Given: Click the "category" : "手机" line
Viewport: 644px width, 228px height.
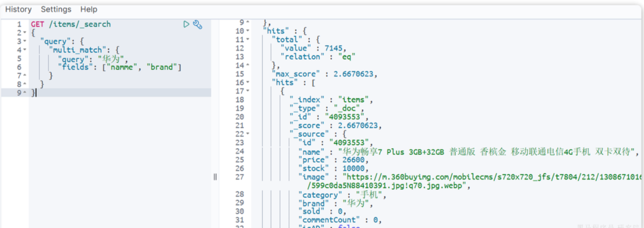Looking at the screenshot, I should tap(342, 195).
